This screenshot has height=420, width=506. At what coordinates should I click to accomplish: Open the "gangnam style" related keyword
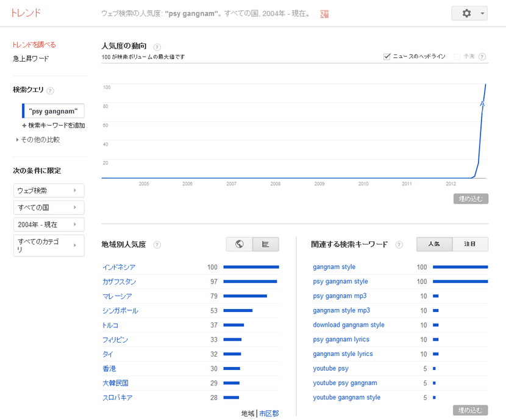click(x=334, y=267)
